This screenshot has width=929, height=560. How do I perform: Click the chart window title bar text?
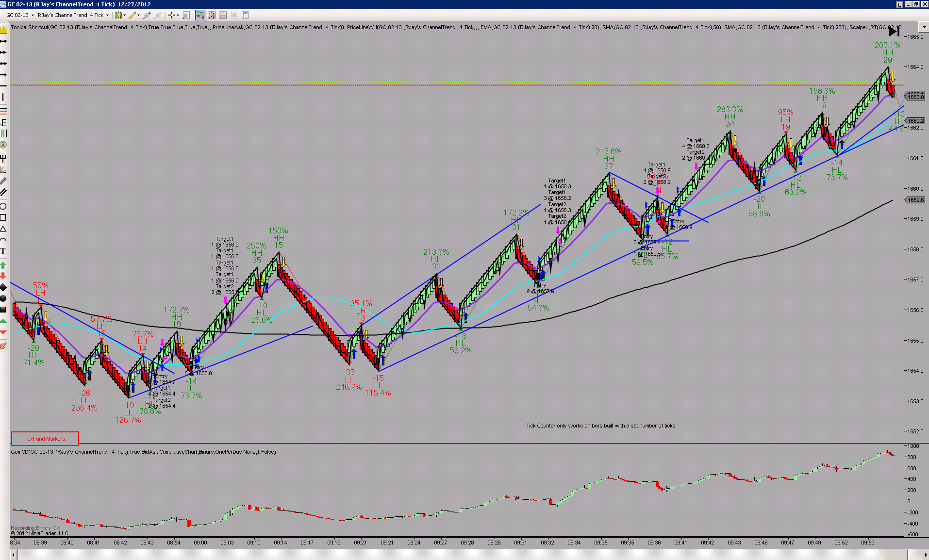(x=79, y=4)
